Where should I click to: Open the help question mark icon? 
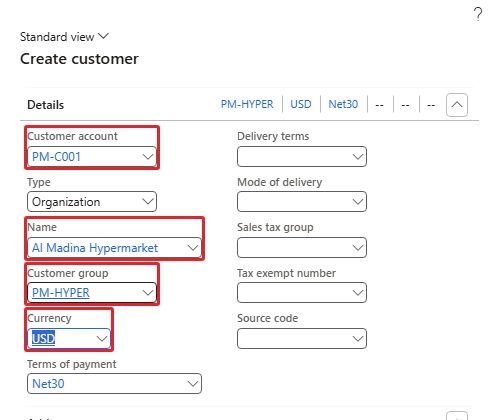(x=478, y=14)
